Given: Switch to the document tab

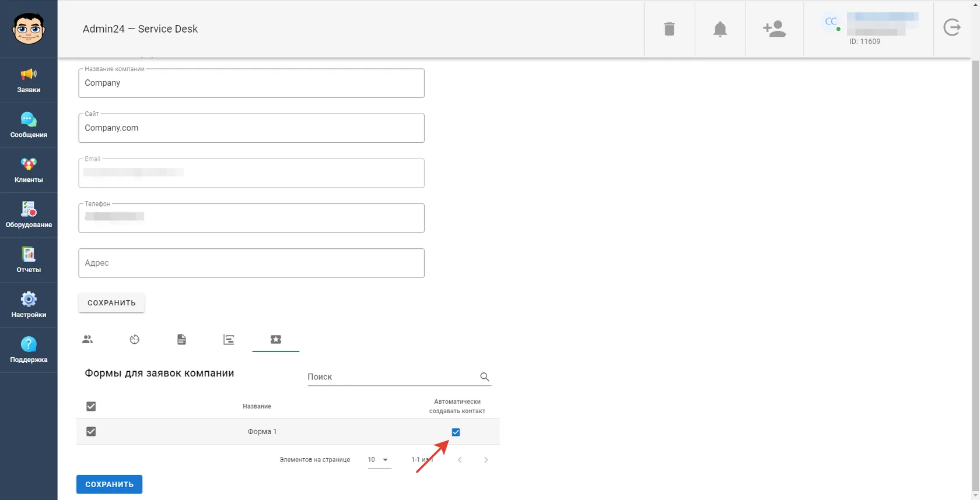Looking at the screenshot, I should tap(181, 339).
